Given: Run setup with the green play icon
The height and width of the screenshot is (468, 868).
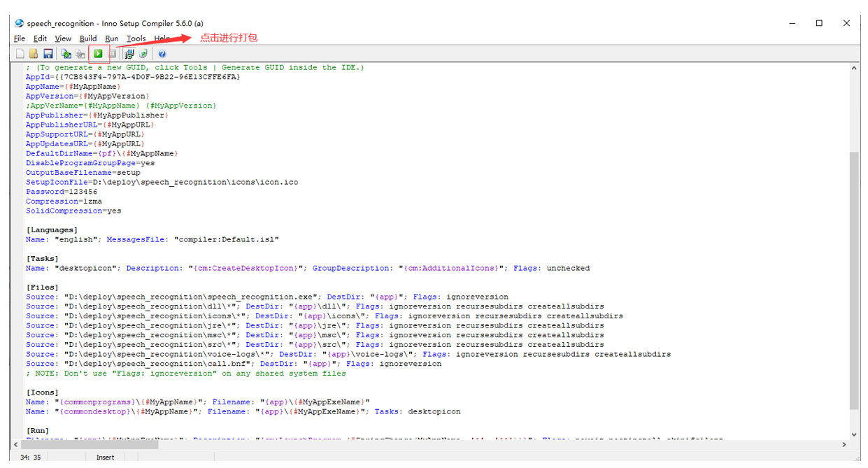Looking at the screenshot, I should point(99,54).
